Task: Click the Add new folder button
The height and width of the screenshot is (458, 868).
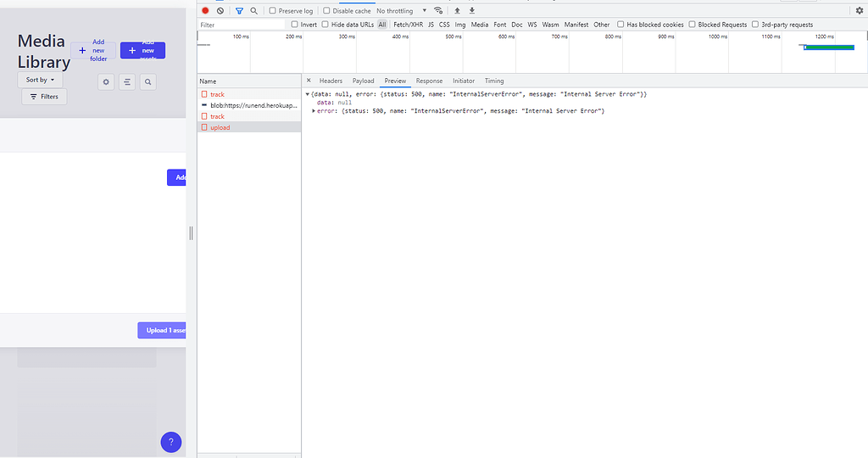Action: [92, 51]
